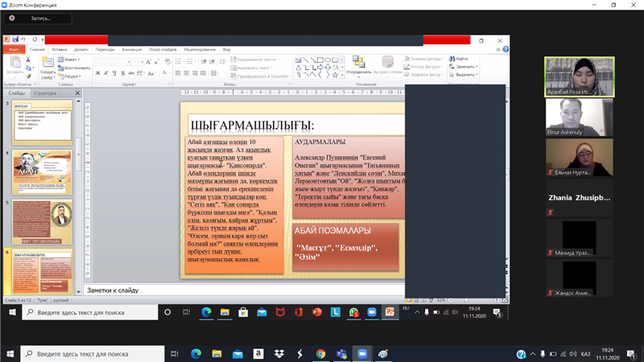The height and width of the screenshot is (362, 644).
Task: Click Найти search icon in ribbon
Action: (460, 59)
